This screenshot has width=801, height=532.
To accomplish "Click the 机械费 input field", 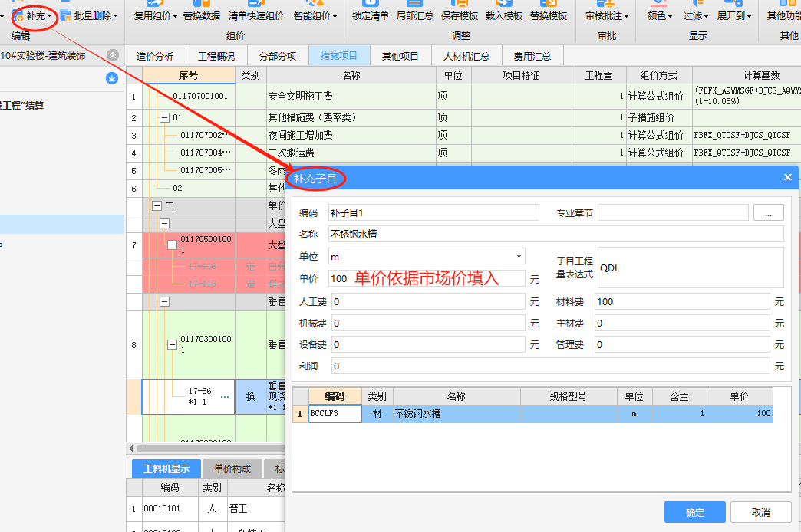I will pos(428,323).
